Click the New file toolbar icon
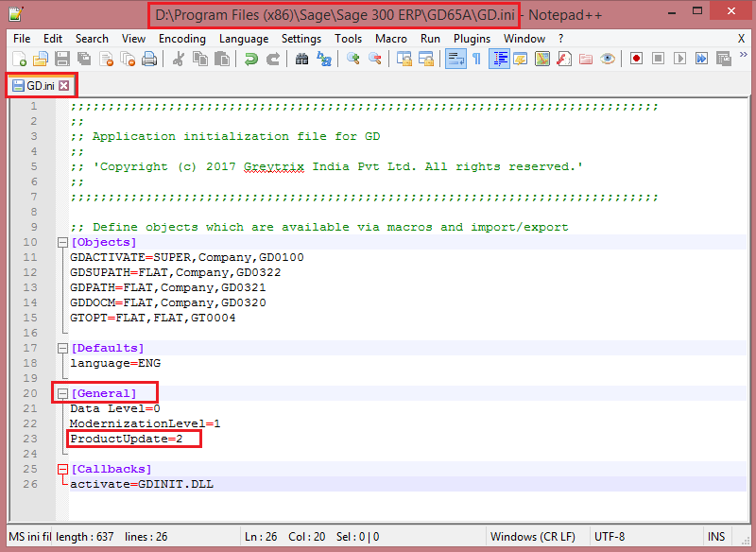The height and width of the screenshot is (552, 756). pos(19,59)
